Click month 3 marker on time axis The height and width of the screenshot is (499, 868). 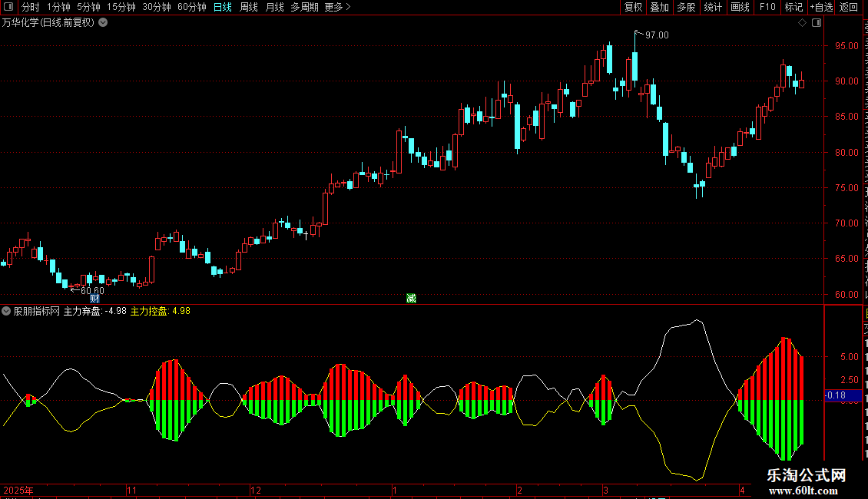pyautogui.click(x=605, y=490)
